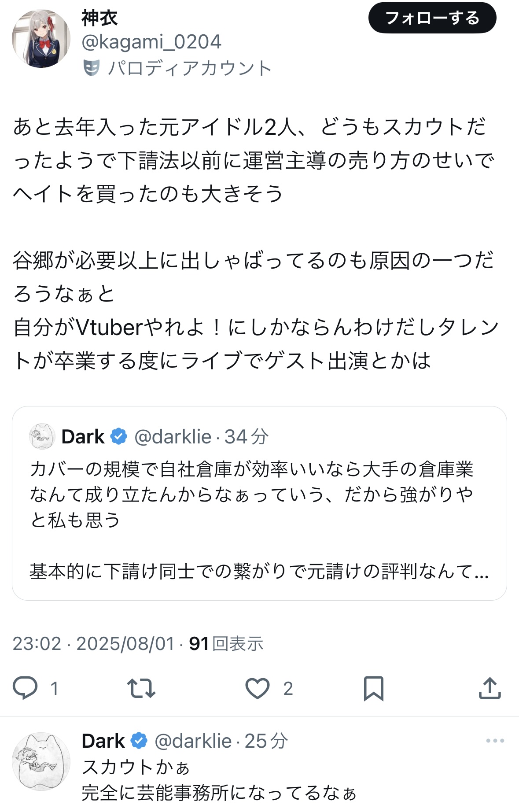Open Dark's quoted tweet card
Image resolution: width=519 pixels, height=812 pixels.
[x=259, y=503]
